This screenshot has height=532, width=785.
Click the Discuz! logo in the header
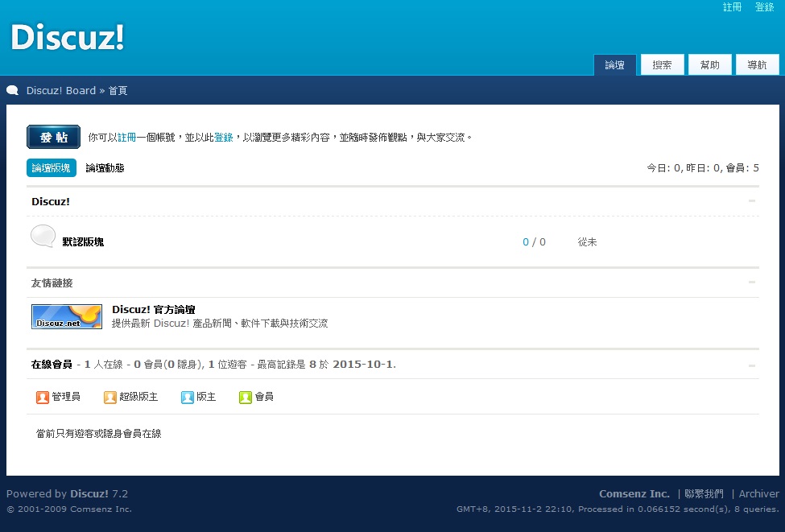pos(67,37)
